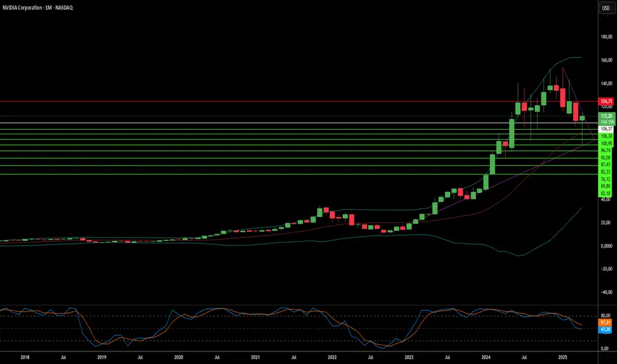Select the green 106,30 level label
Viewport: 617px width, 364px height.
click(x=606, y=136)
